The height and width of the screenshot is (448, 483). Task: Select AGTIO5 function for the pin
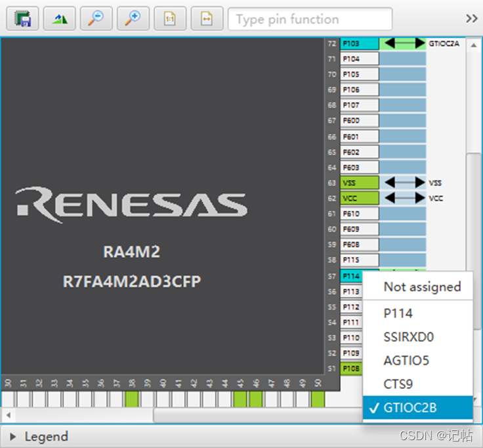click(417, 360)
